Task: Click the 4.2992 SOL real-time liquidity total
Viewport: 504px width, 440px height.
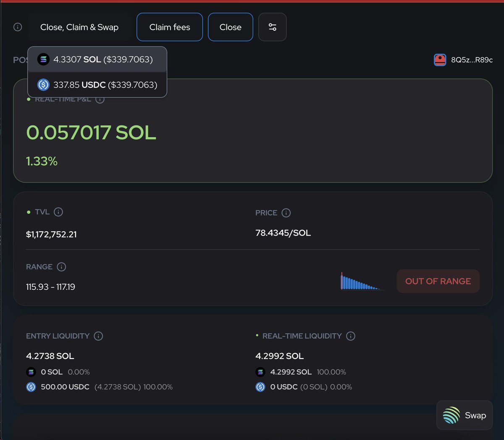Action: pyautogui.click(x=279, y=356)
